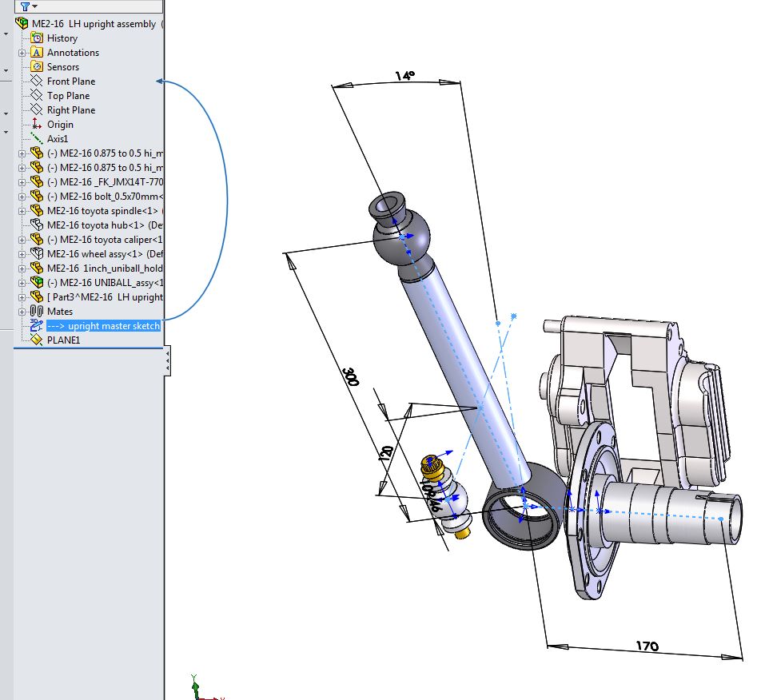The width and height of the screenshot is (761, 700).
Task: Expand ME2-16 wheel assy subassembly
Action: [x=22, y=254]
